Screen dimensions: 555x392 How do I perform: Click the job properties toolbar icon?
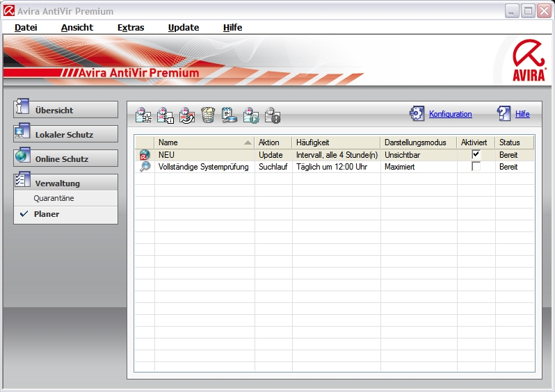click(x=165, y=115)
